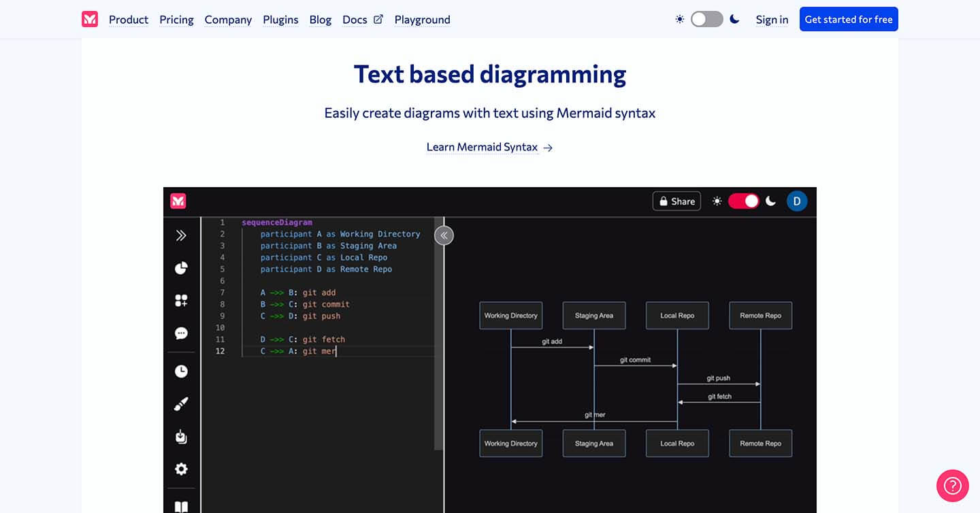Viewport: 980px width, 513px height.
Task: Follow the Learn Mermaid Syntax link
Action: click(489, 147)
